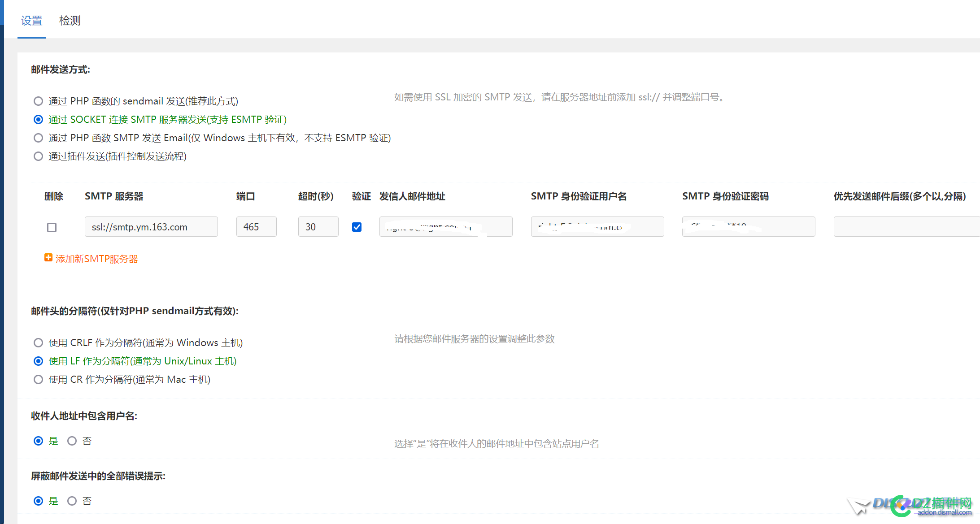980x524 pixels.
Task: Click the 邮件发送方式 heading text
Action: click(x=61, y=69)
